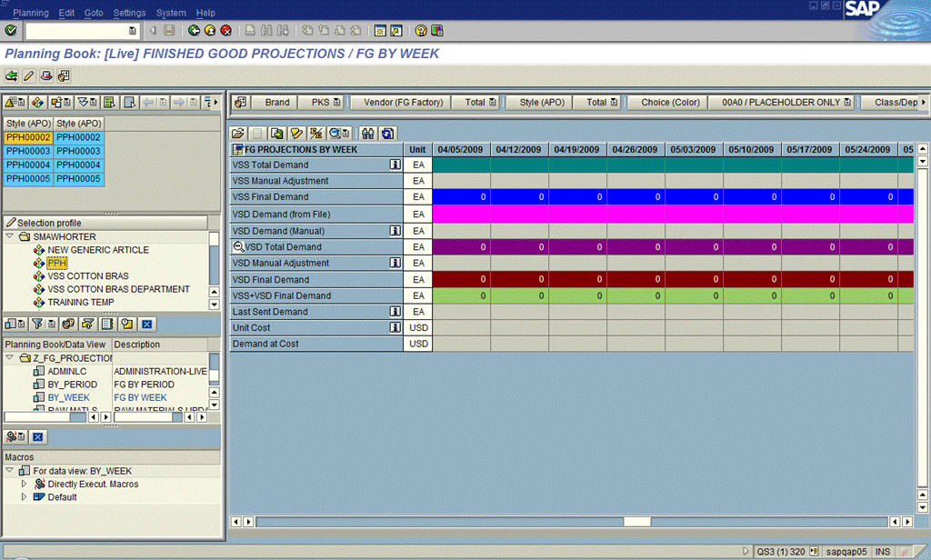Click the green Back arrow icon
931x560 pixels.
coord(194,30)
